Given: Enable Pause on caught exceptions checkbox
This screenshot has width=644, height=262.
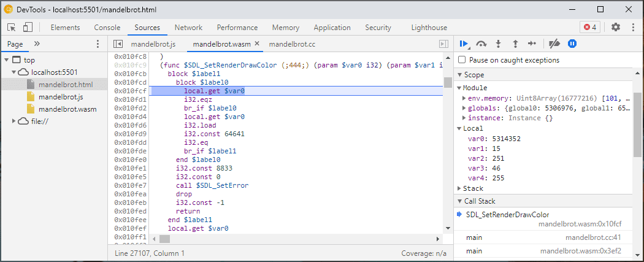Looking at the screenshot, I should tap(462, 60).
